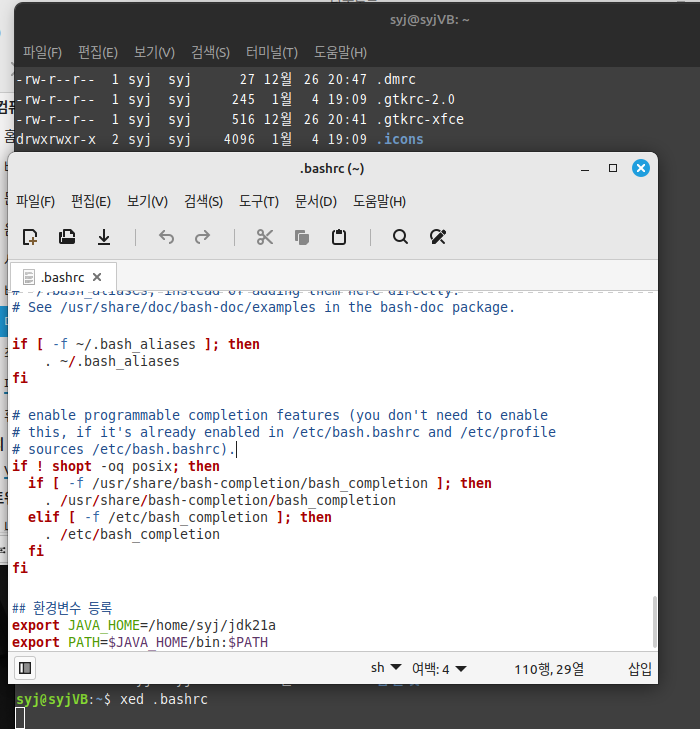Minimize the .bashrc editor window
700x729 pixels.
coord(585,168)
